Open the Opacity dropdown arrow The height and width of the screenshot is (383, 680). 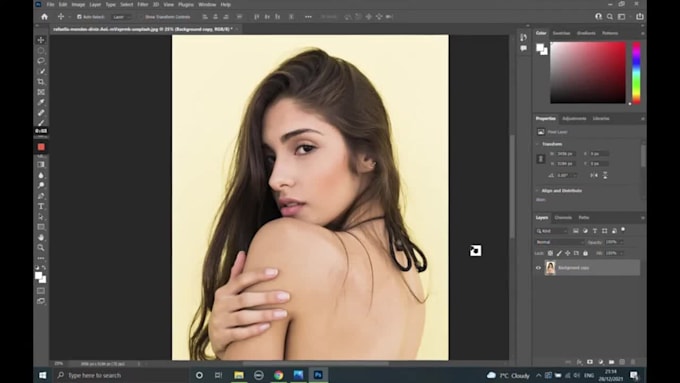(x=621, y=242)
